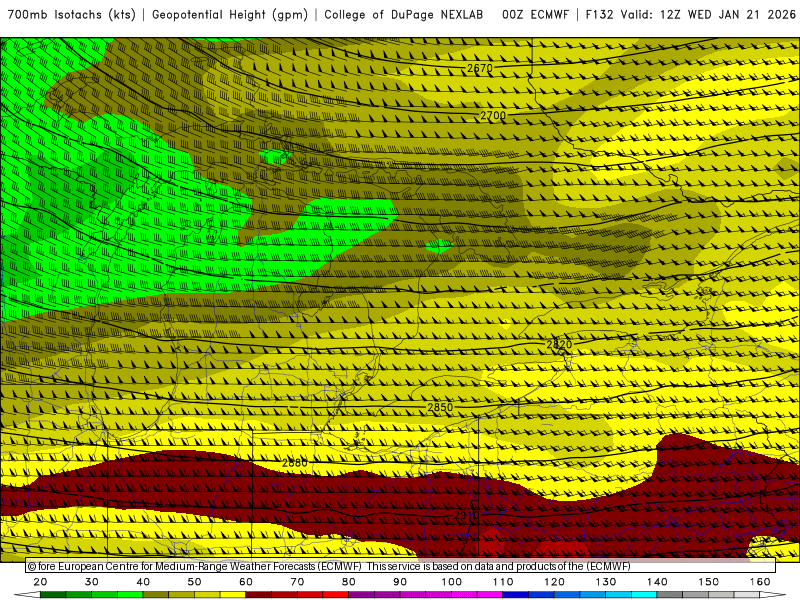The width and height of the screenshot is (800, 600).
Task: Click the 2700 height contour label
Action: [x=493, y=116]
